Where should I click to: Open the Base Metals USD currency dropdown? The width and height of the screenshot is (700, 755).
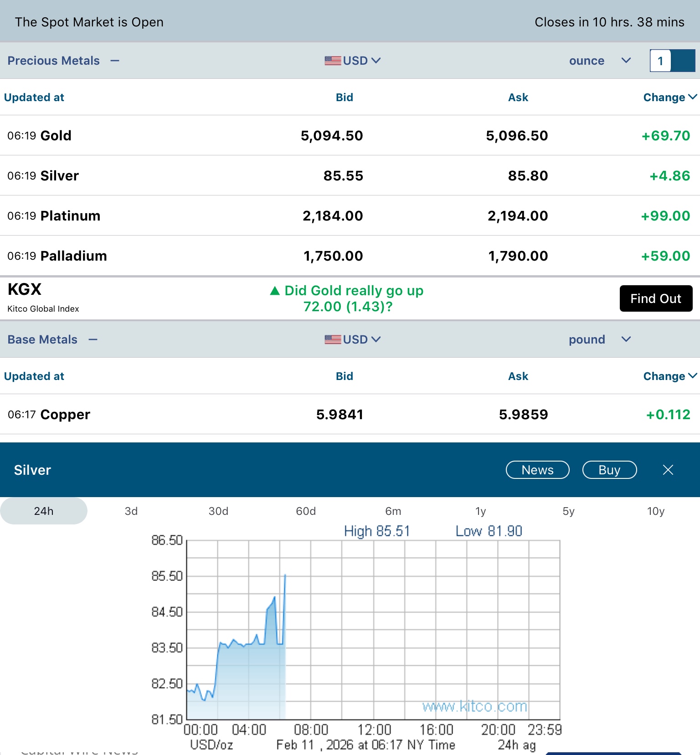click(361, 339)
